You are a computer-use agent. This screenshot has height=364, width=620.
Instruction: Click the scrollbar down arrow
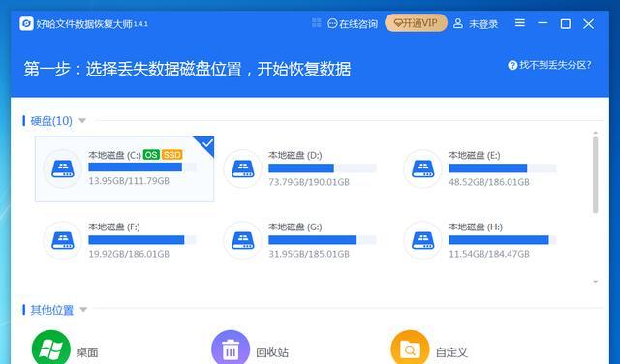[596, 282]
